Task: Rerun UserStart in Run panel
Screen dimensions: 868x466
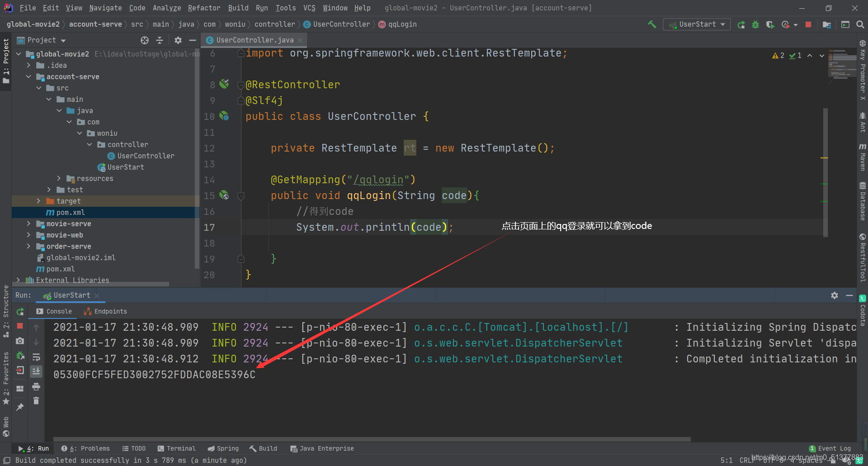Action: pyautogui.click(x=20, y=312)
